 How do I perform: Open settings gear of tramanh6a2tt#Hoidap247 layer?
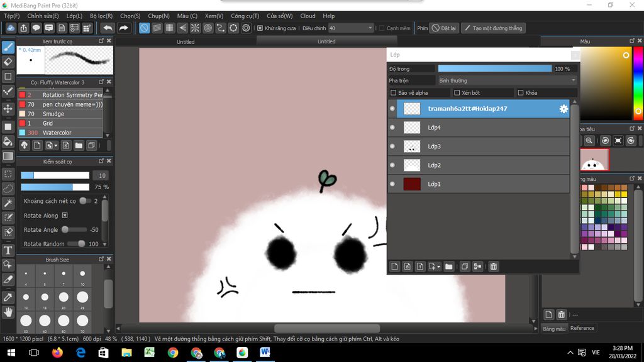point(563,109)
